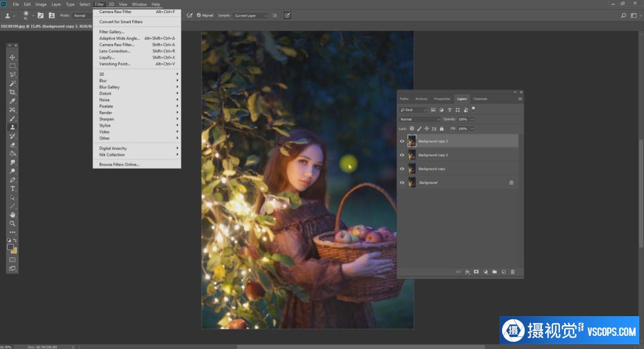Delete layer using the trash icon

pos(513,272)
